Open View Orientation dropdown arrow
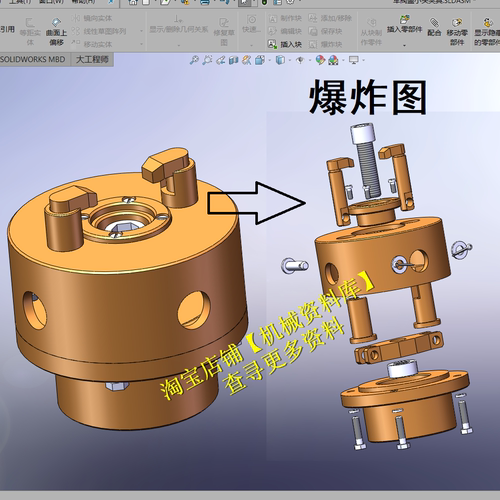 point(269,61)
